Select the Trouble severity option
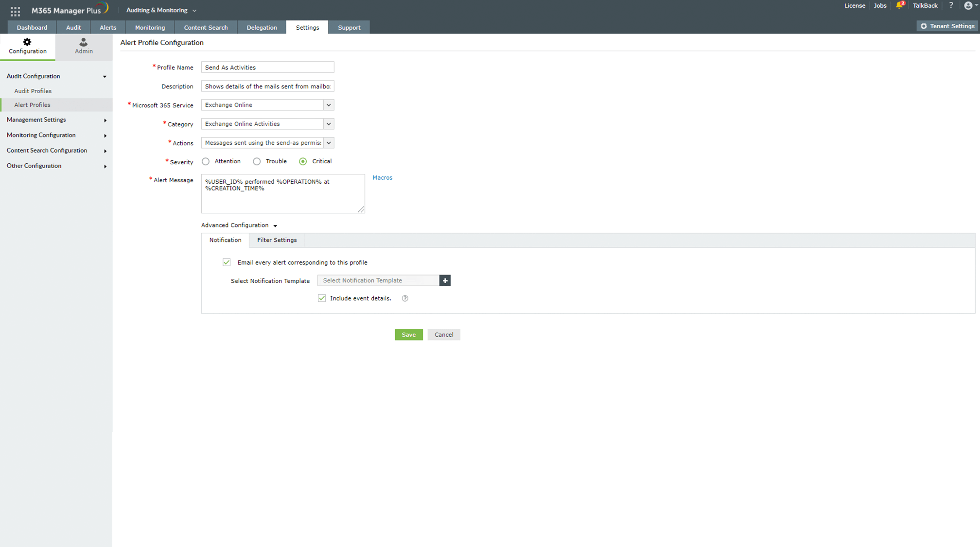The image size is (980, 547). pos(257,161)
